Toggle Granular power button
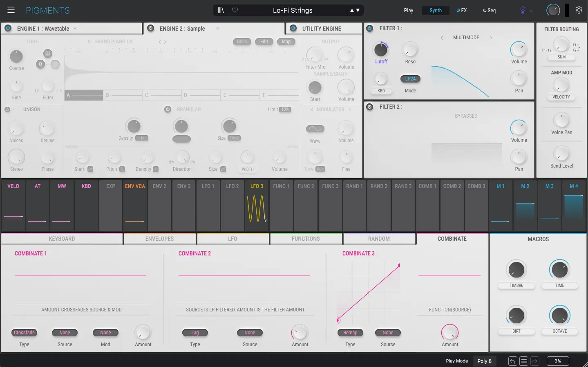The width and height of the screenshot is (588, 367). click(168, 110)
